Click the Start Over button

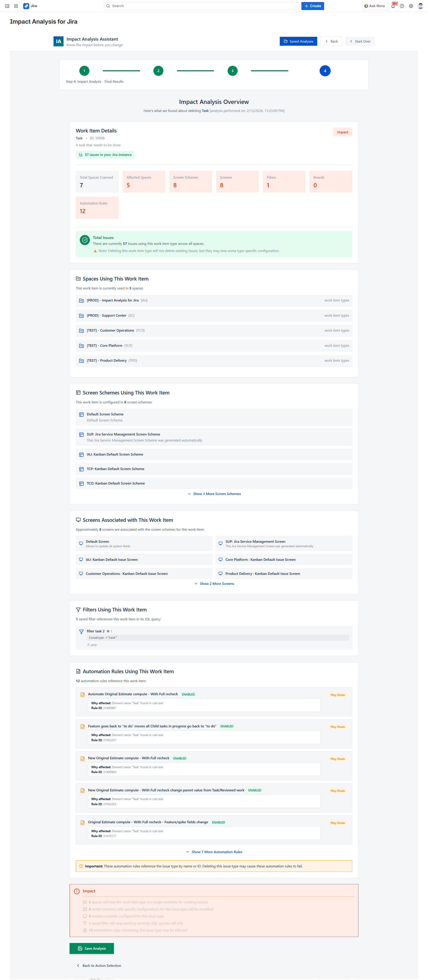click(x=360, y=41)
